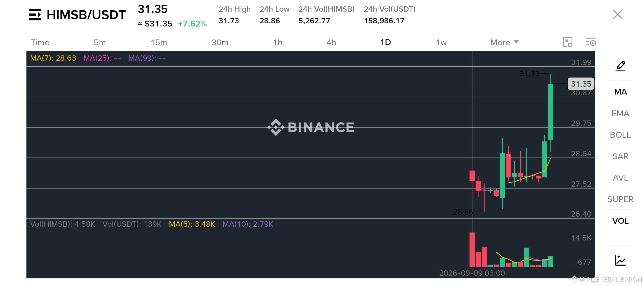
Task: Enable the SAR indicator
Action: (620, 156)
